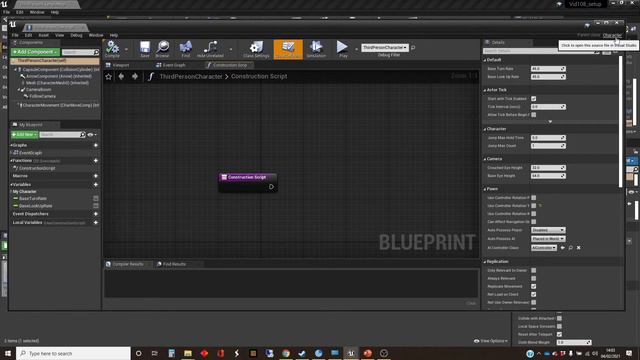Screen dimensions: 640x360
Task: Click the graph navigate forward arrow
Action: pyautogui.click(x=135, y=76)
